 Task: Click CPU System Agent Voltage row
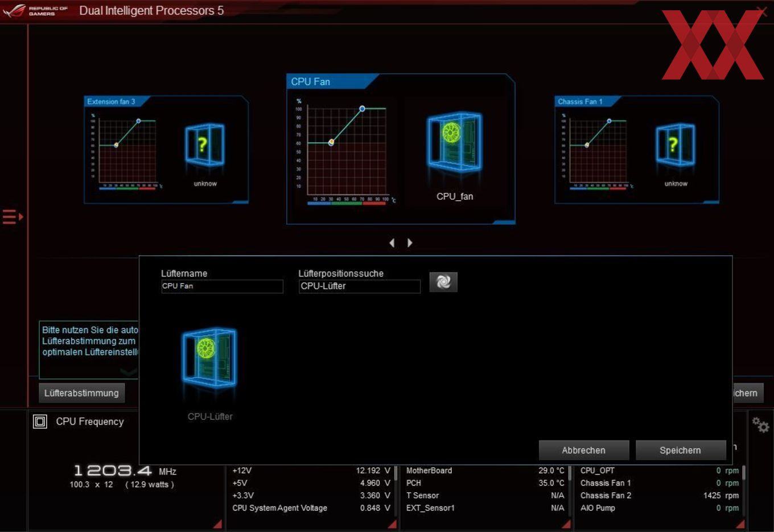(x=311, y=508)
